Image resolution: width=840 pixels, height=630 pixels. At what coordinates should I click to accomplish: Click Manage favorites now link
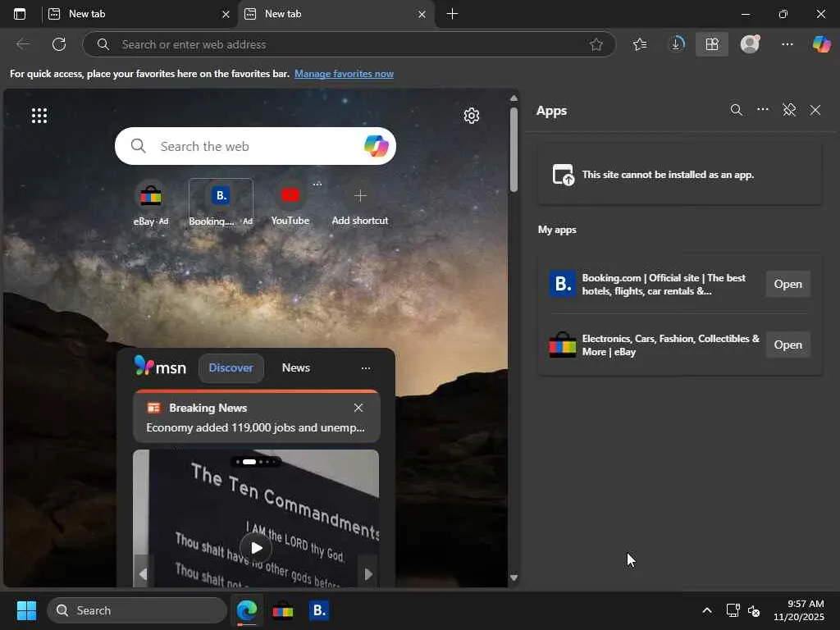coord(344,74)
